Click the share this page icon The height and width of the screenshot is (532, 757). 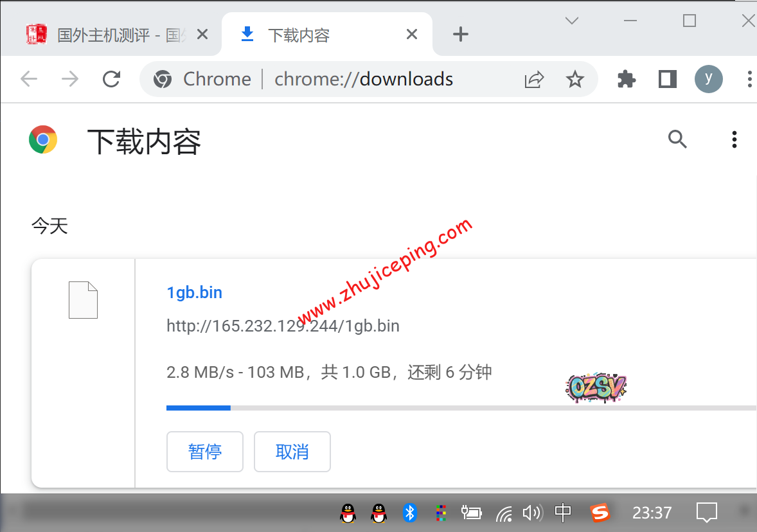tap(534, 79)
